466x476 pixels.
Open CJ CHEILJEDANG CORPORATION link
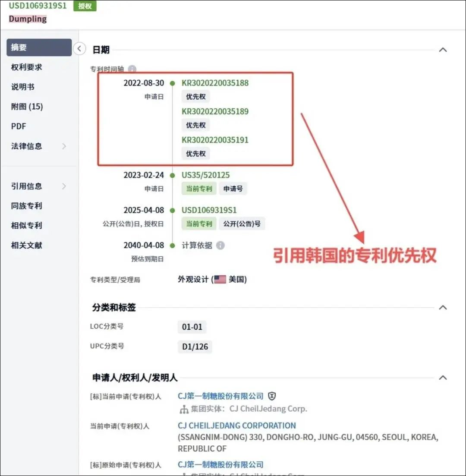pyautogui.click(x=237, y=426)
